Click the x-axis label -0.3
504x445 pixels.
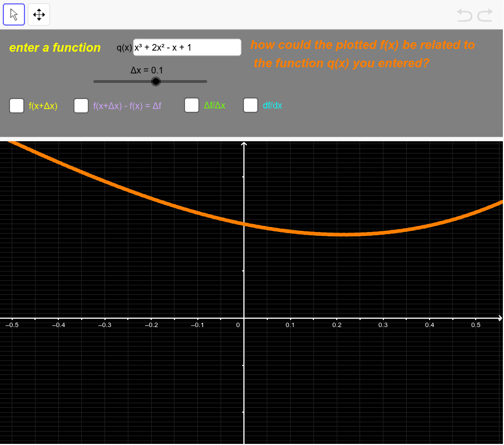click(x=104, y=325)
